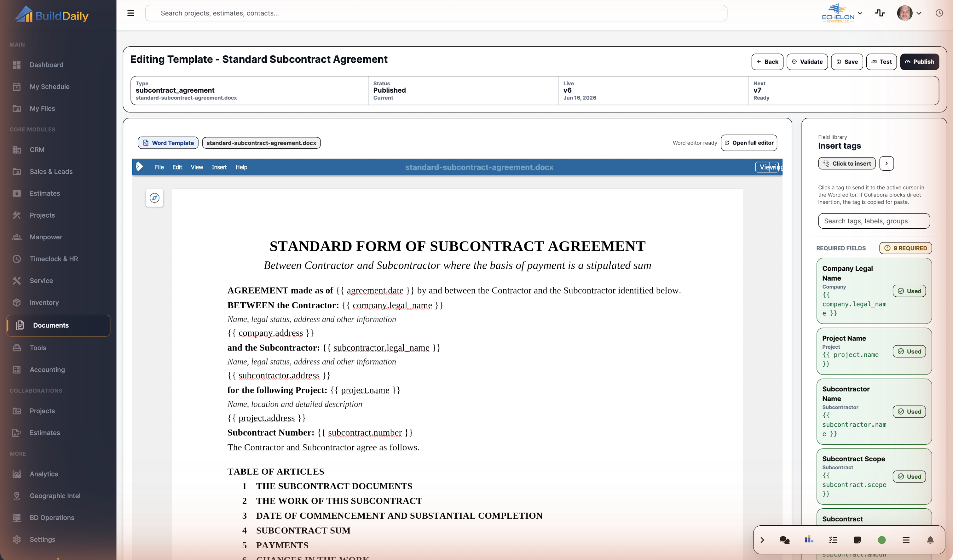Open Dashboard from the sidebar
Viewport: 953px width, 560px height.
(58, 65)
